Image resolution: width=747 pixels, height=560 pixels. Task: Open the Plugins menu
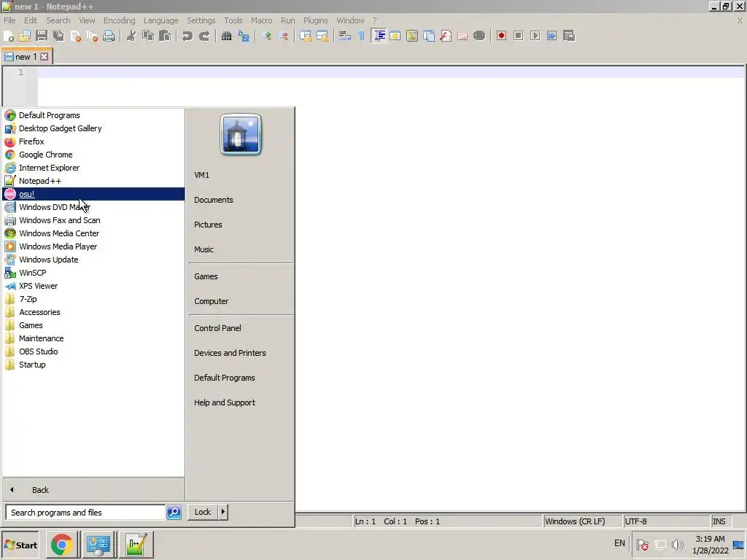point(315,20)
